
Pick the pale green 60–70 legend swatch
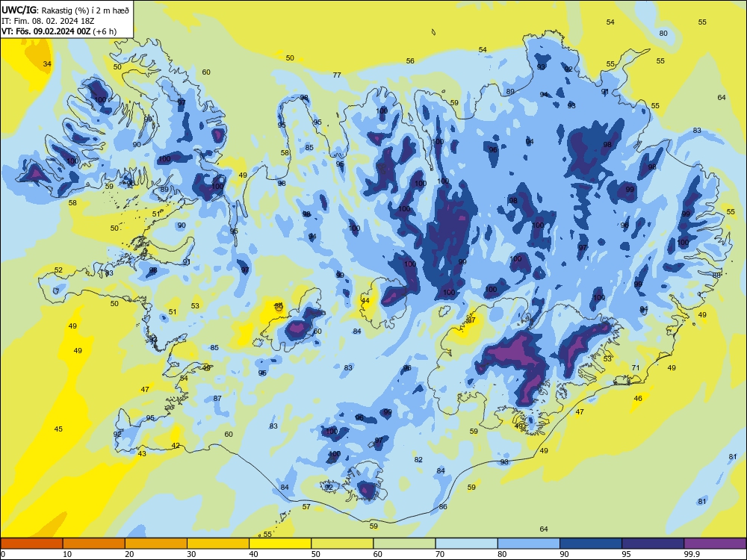click(x=404, y=544)
